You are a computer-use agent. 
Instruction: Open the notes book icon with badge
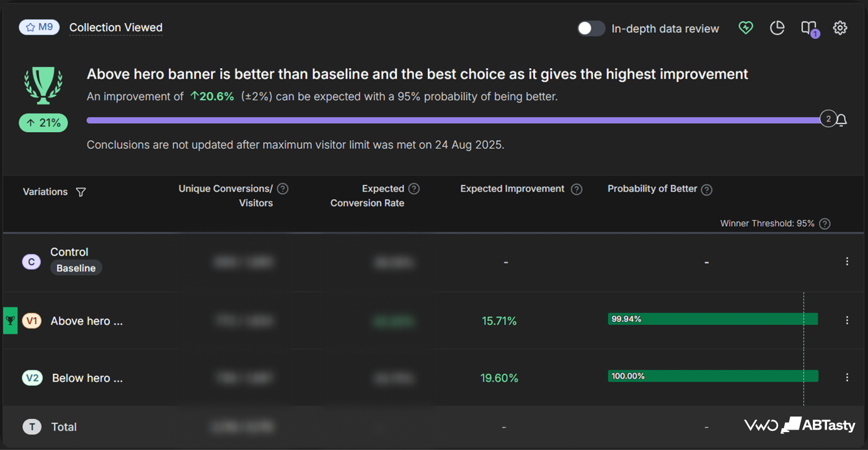(810, 29)
